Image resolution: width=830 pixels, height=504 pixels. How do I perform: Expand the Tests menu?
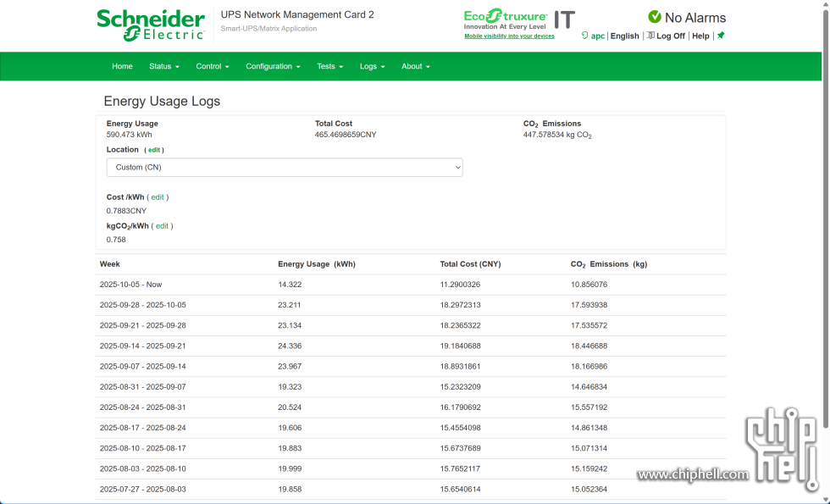[329, 66]
